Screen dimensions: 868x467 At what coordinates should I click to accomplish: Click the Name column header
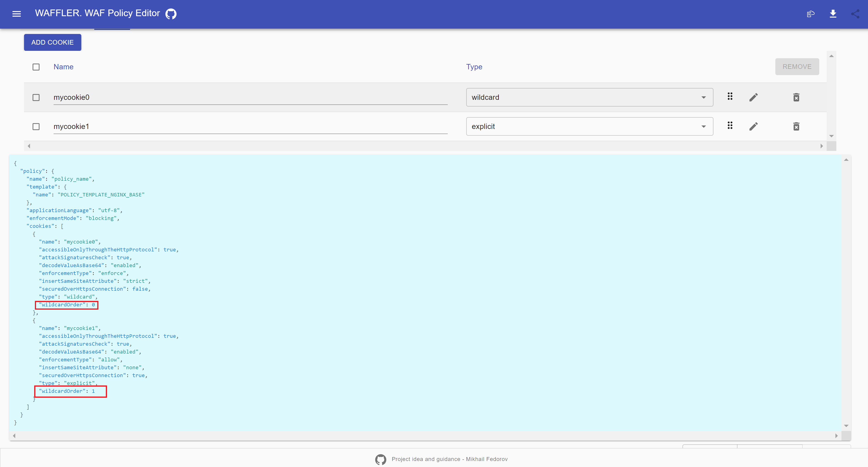click(x=63, y=67)
